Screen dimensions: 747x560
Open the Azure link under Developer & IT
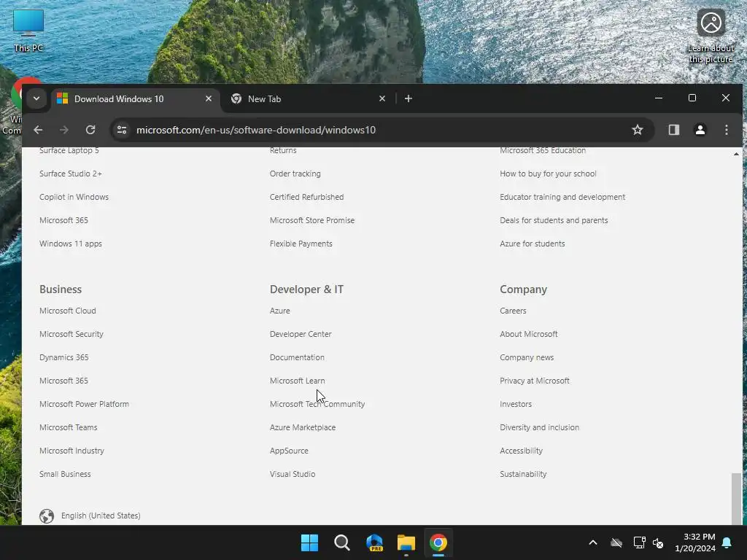(x=279, y=311)
